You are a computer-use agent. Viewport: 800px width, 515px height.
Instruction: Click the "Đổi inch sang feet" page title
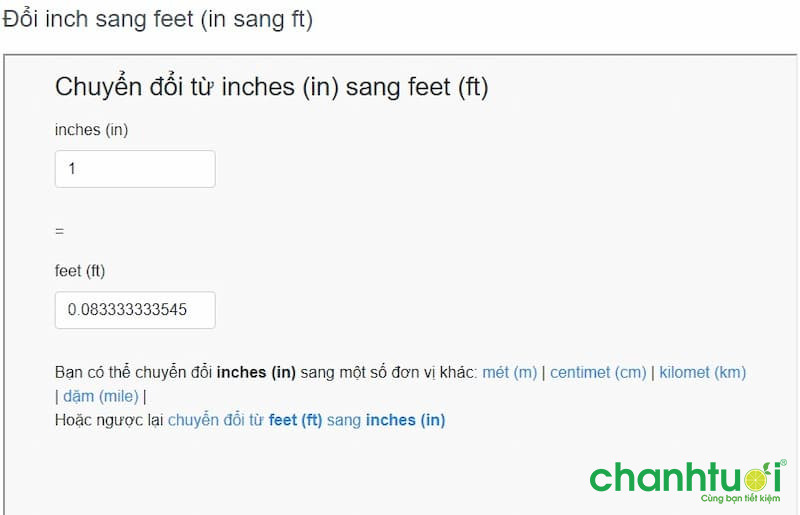tap(158, 20)
